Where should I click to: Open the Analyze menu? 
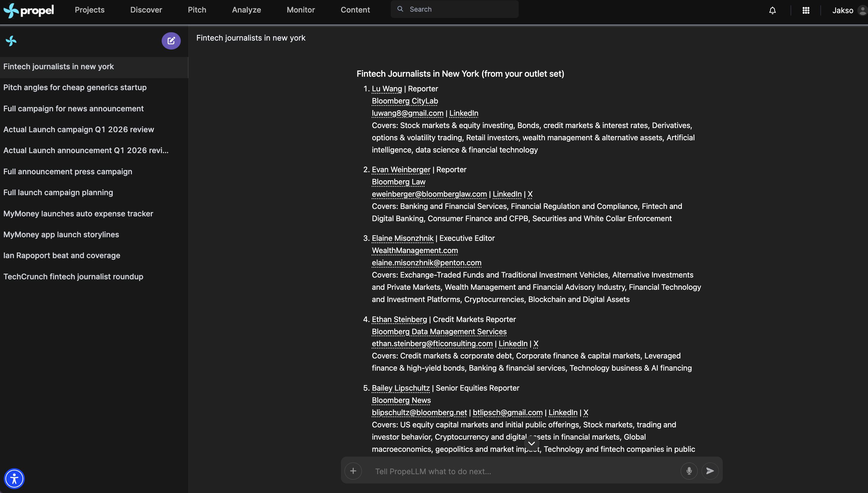(246, 10)
